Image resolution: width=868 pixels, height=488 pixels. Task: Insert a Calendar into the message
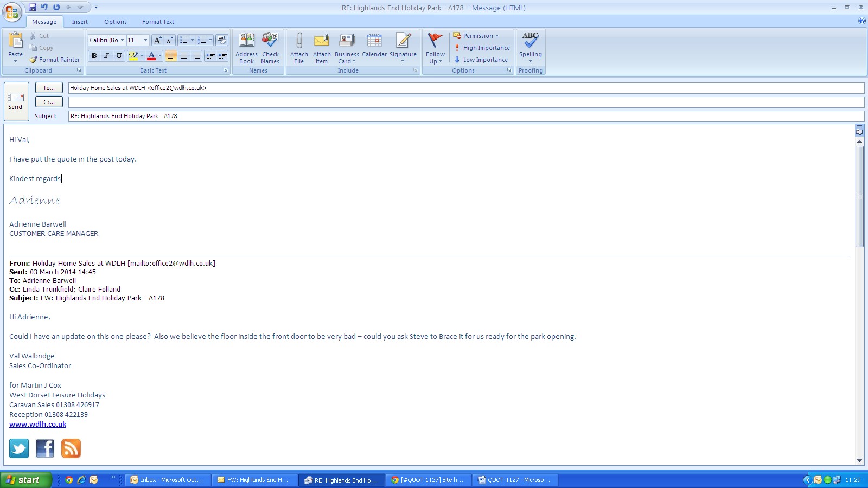(374, 41)
